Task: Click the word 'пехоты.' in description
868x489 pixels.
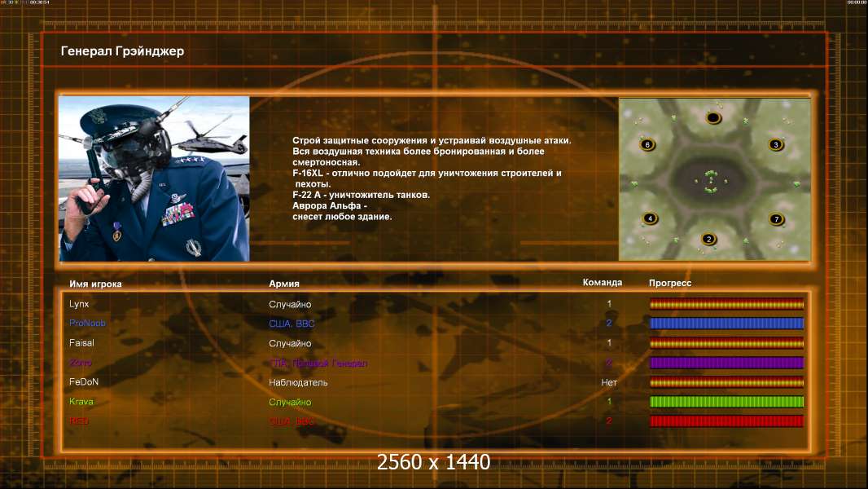Action: pos(313,184)
